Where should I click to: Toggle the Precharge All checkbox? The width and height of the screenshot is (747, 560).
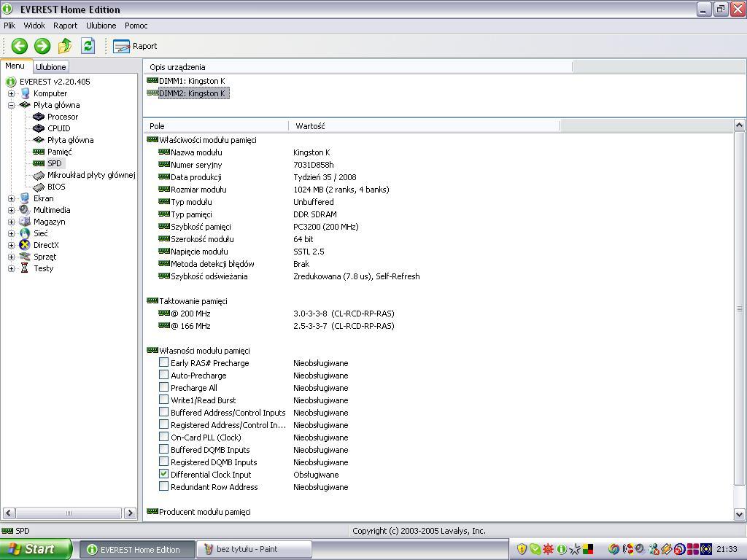pyautogui.click(x=163, y=387)
